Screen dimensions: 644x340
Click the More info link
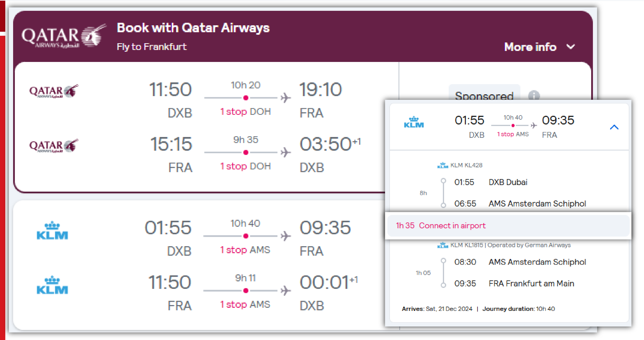[x=530, y=47]
